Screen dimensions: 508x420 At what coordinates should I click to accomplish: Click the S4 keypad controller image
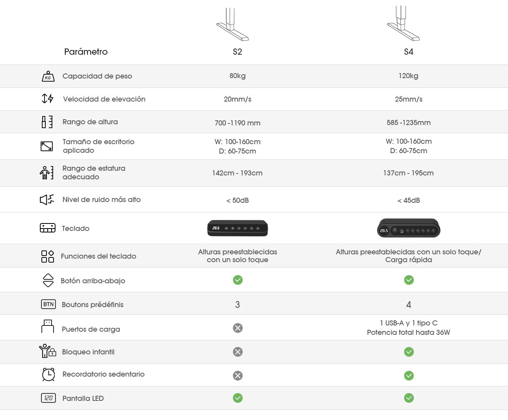pyautogui.click(x=409, y=228)
